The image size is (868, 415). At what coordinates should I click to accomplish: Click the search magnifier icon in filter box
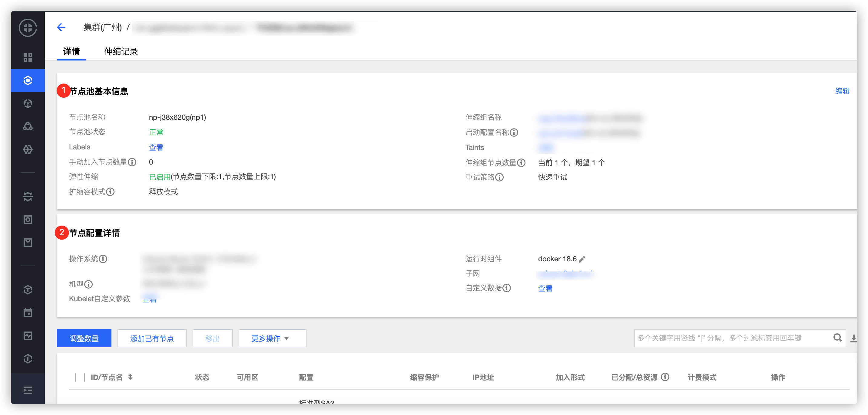pyautogui.click(x=837, y=338)
